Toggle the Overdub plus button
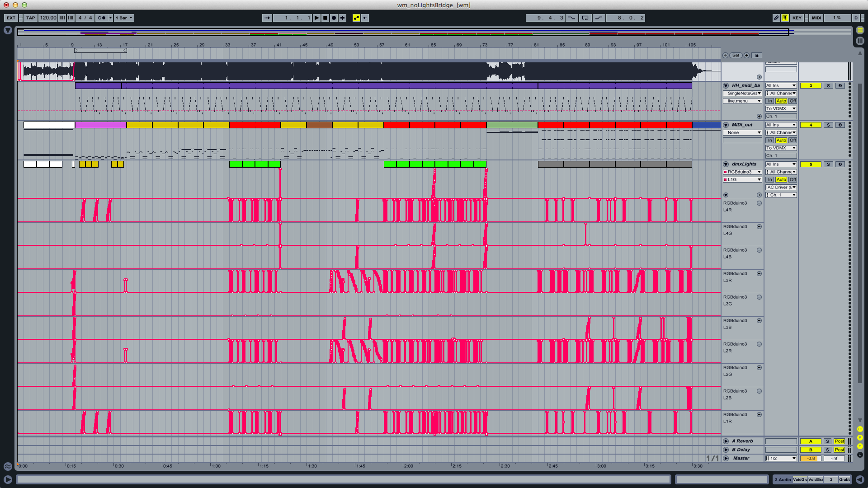 click(x=343, y=18)
